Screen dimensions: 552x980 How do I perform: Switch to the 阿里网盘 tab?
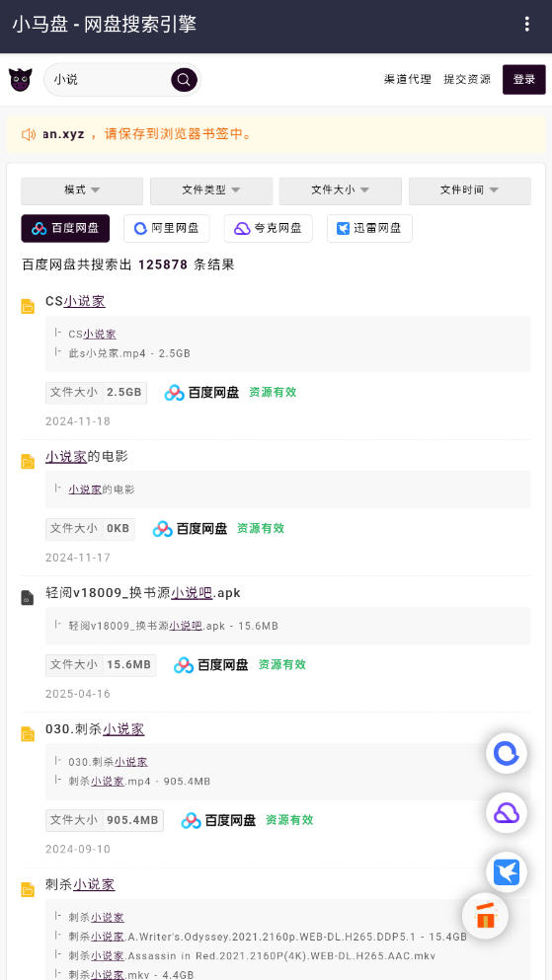click(x=166, y=229)
